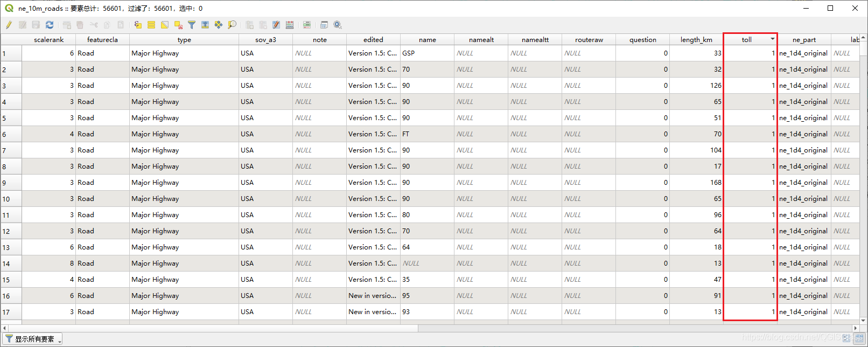Switch to table view bottom-right icon
This screenshot has height=347, width=868.
(859, 338)
